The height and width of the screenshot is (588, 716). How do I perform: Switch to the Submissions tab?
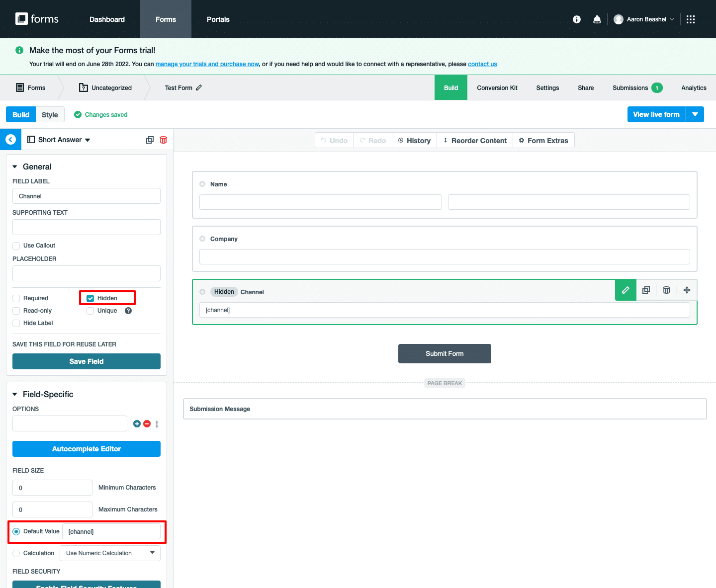(x=630, y=87)
